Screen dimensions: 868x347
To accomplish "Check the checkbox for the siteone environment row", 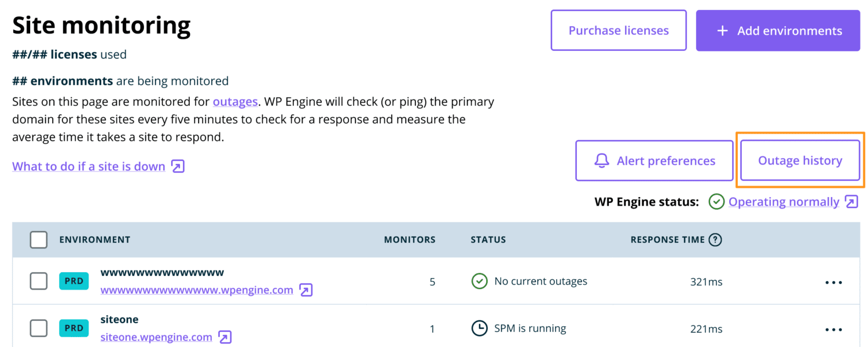I will (x=38, y=328).
